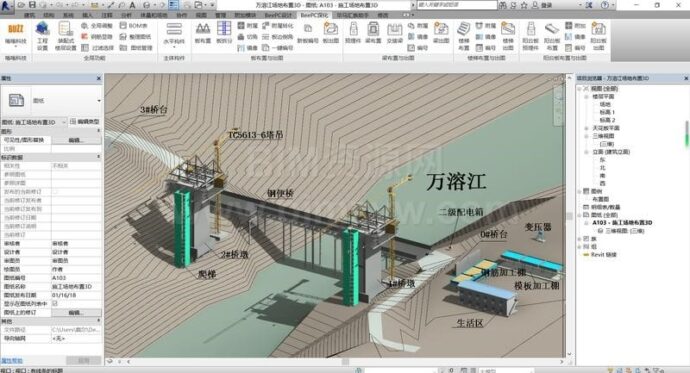
Task: Select the 梁布置 beam layout icon
Action: [373, 33]
